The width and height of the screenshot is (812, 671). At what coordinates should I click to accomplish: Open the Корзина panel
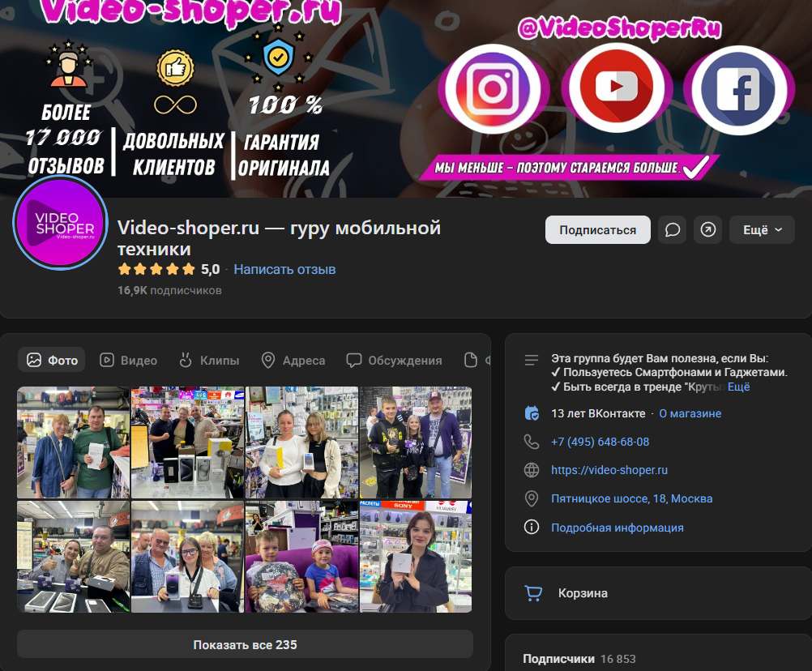coord(659,593)
